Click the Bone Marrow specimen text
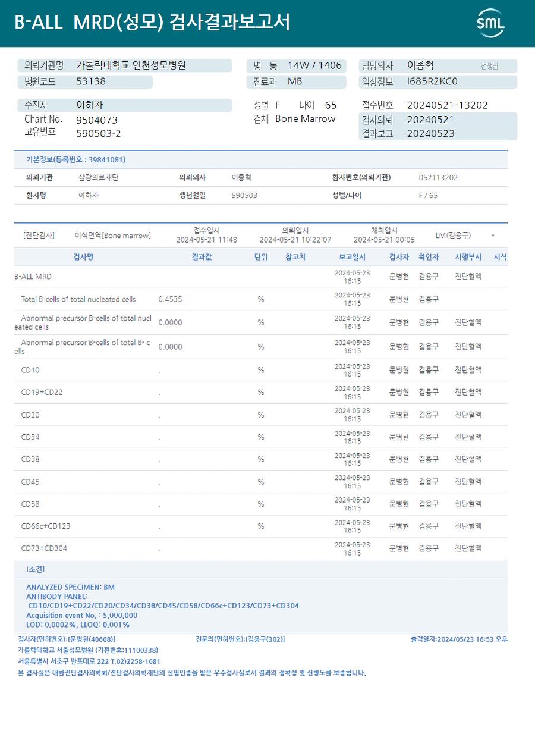Image resolution: width=535 pixels, height=756 pixels. [x=305, y=119]
